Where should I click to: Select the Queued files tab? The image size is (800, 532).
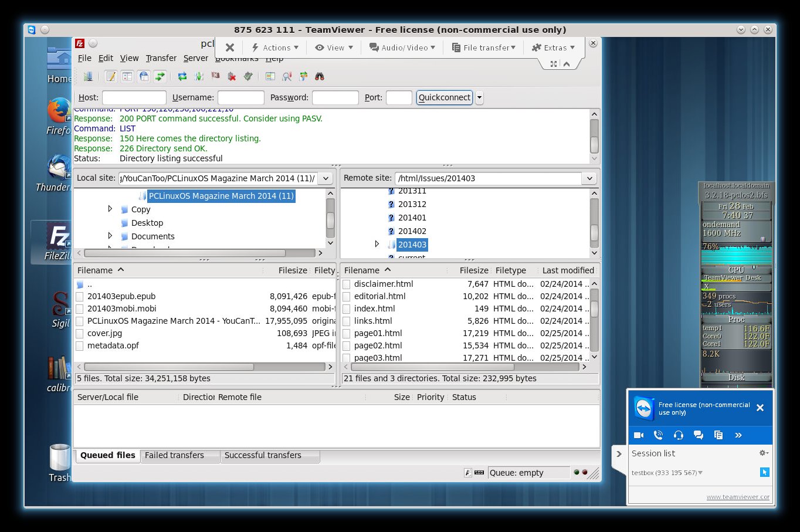point(108,455)
